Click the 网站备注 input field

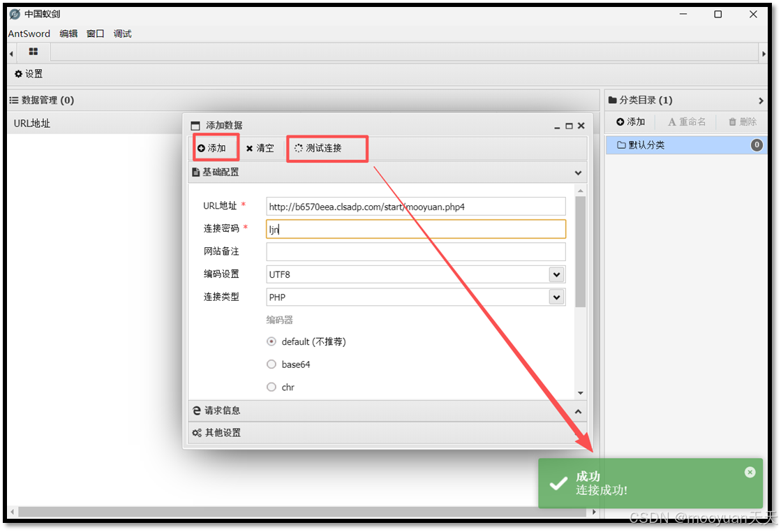pyautogui.click(x=416, y=251)
